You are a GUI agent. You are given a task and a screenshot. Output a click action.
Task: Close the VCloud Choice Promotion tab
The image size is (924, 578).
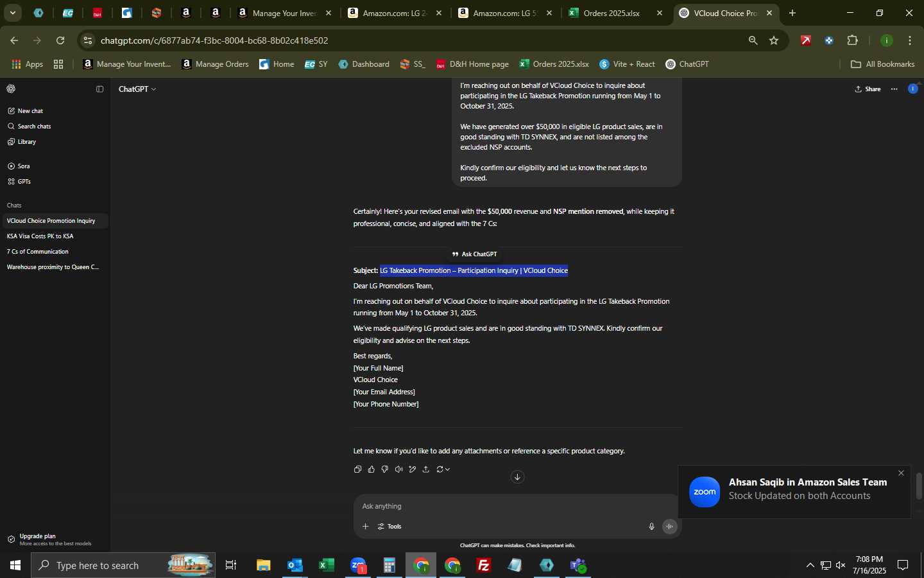point(769,13)
